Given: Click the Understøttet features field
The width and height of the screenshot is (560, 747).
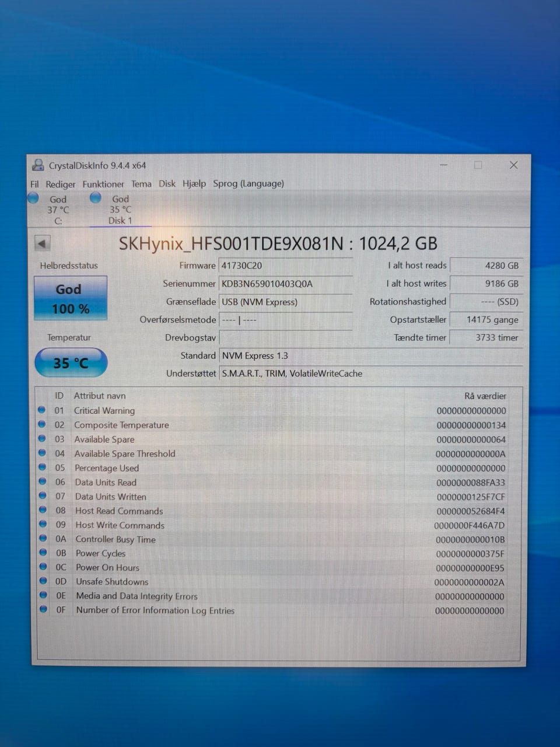Looking at the screenshot, I should pos(371,373).
